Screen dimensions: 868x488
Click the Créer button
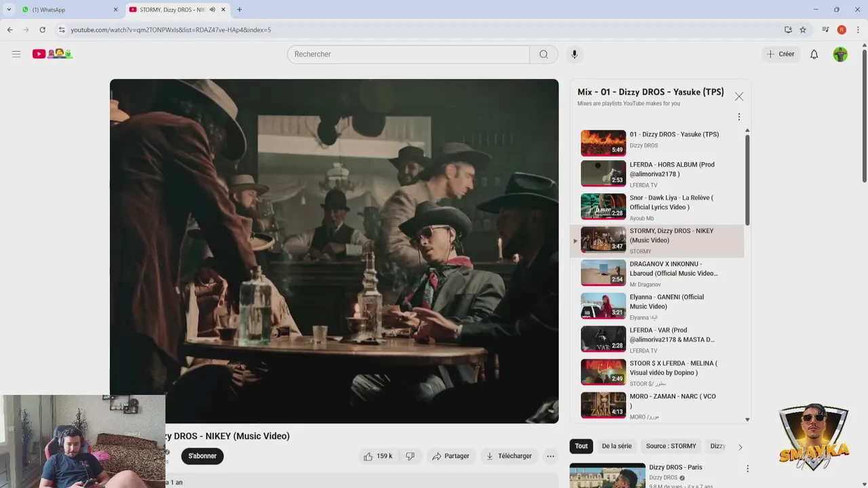781,54
